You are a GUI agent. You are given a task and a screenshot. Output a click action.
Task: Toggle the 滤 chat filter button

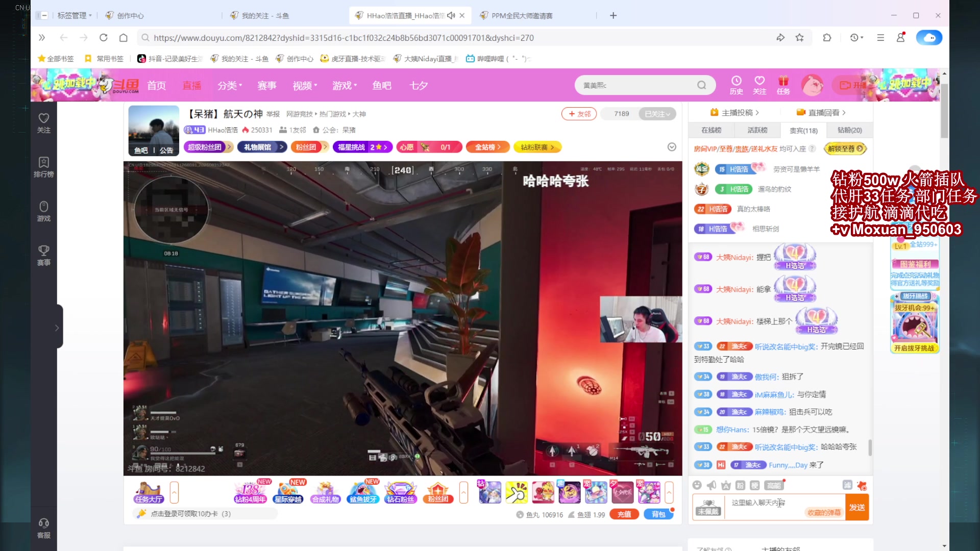coord(847,485)
